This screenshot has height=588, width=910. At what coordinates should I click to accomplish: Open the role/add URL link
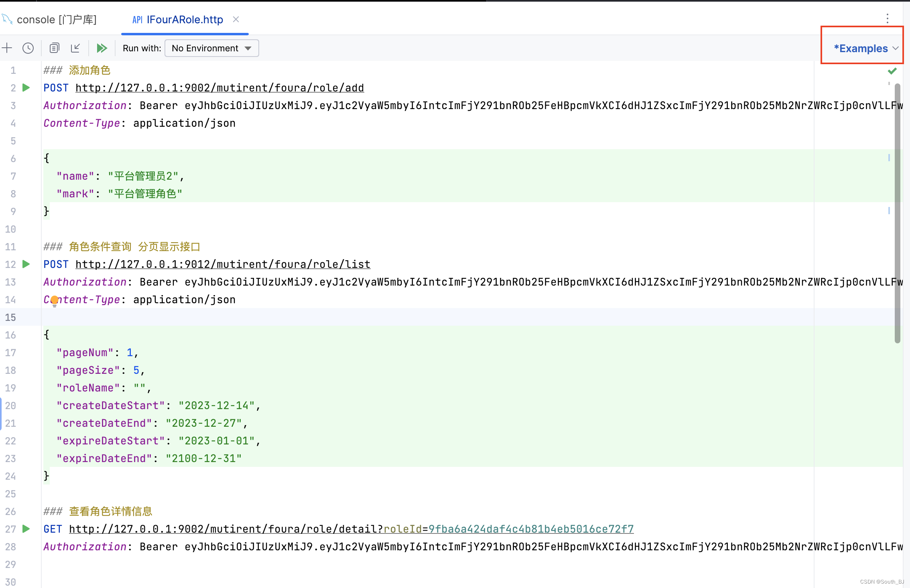[219, 88]
